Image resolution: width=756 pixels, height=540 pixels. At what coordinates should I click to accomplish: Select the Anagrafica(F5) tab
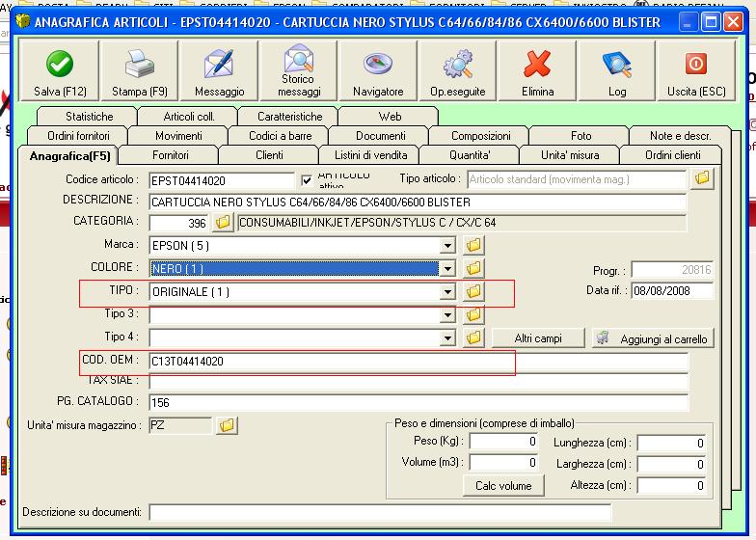69,156
